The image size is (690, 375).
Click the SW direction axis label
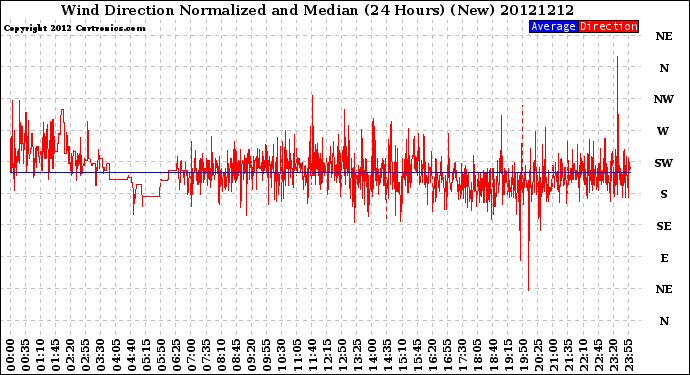(x=663, y=163)
